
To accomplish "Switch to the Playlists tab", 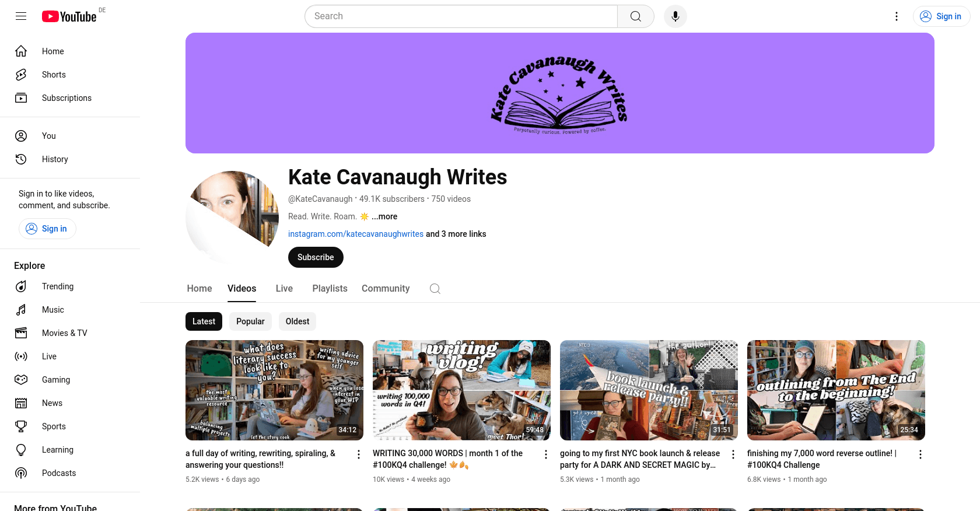I will click(x=330, y=289).
